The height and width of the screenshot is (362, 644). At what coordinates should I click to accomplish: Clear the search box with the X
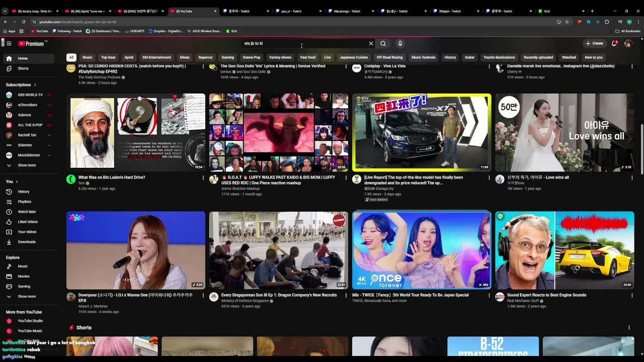tap(371, 43)
